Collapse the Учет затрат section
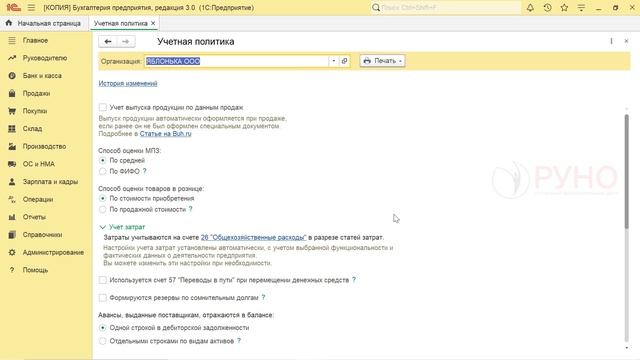 click(x=102, y=227)
